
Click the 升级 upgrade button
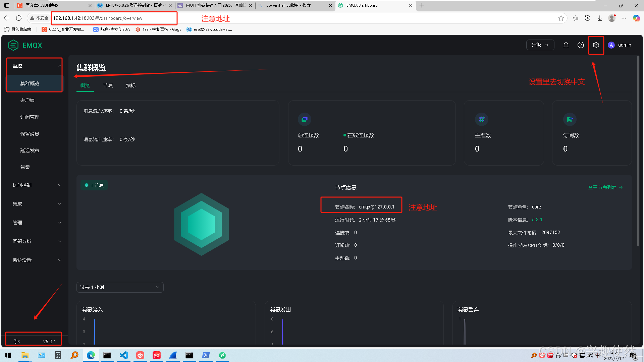(540, 45)
